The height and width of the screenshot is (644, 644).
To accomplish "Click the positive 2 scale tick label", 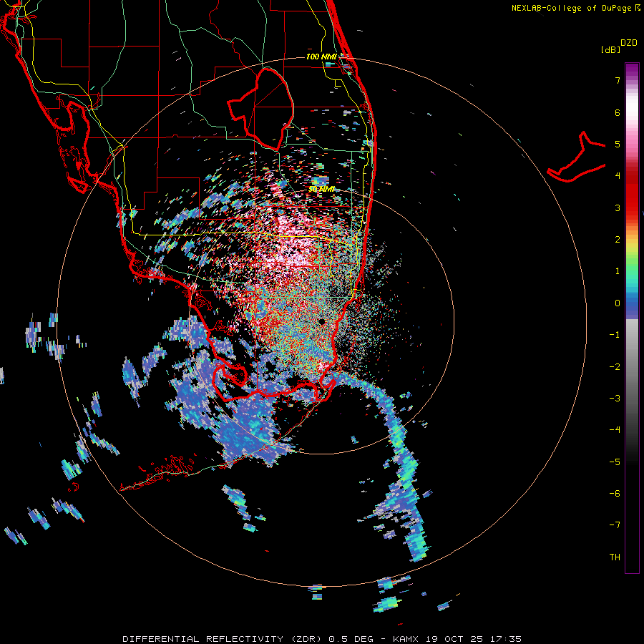I will (x=618, y=240).
